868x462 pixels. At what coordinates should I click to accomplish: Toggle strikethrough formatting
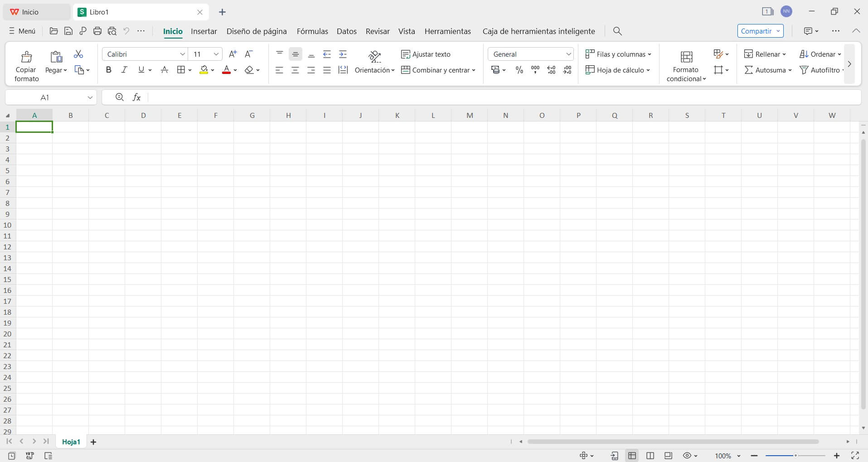click(164, 69)
